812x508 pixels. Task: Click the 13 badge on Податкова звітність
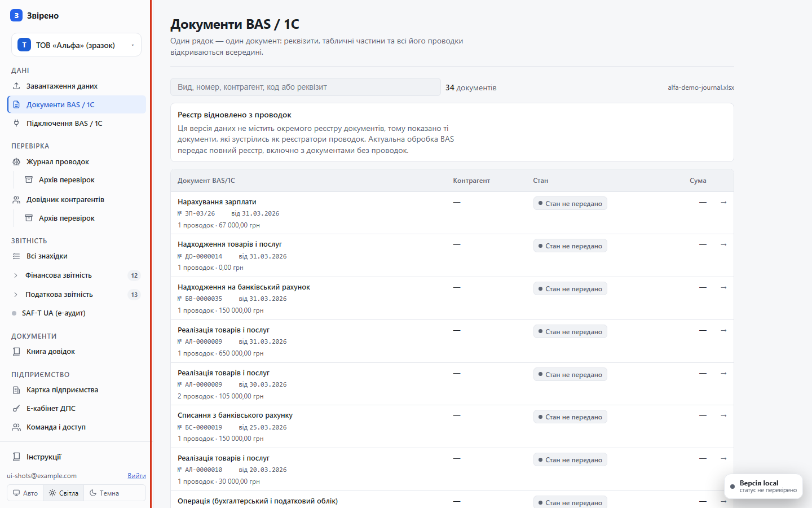tap(134, 295)
